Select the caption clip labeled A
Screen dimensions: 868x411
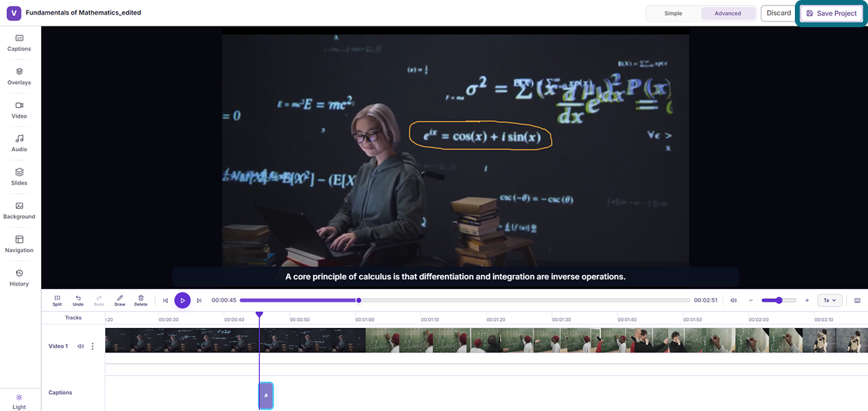click(266, 395)
